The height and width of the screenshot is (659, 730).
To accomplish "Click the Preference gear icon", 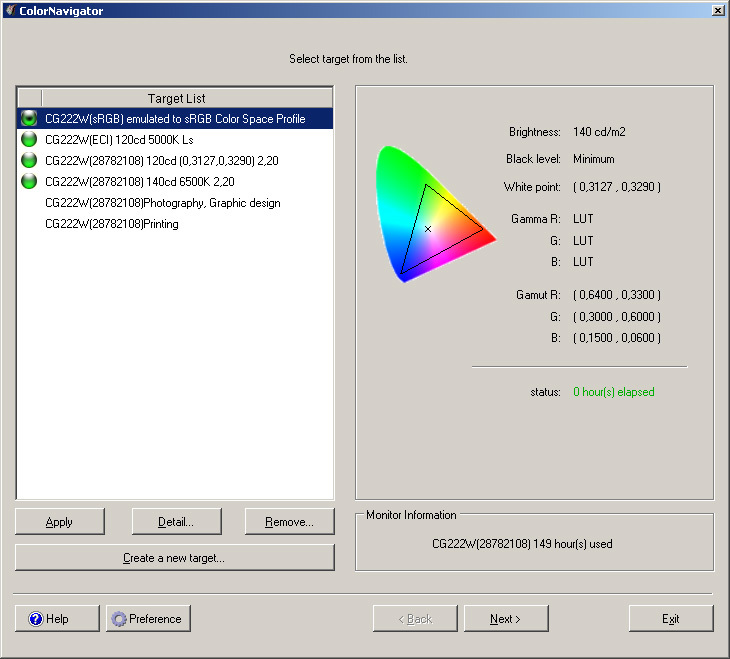I will (119, 618).
